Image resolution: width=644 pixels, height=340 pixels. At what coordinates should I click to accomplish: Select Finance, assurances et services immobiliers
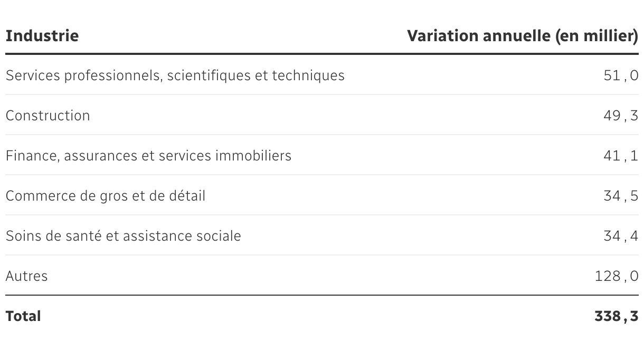(x=148, y=156)
